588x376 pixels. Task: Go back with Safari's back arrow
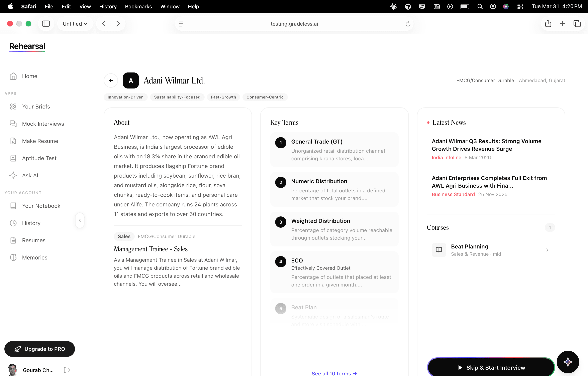pyautogui.click(x=104, y=24)
